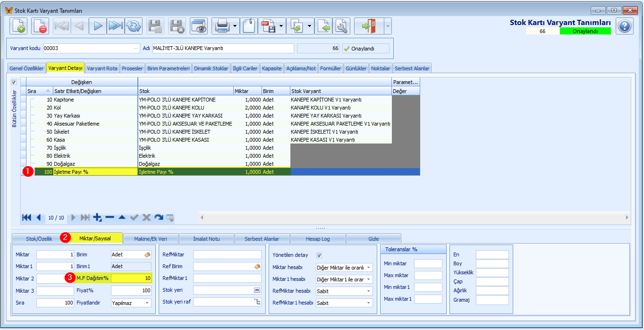Switch to the Genel Özellikler tab

[27, 68]
